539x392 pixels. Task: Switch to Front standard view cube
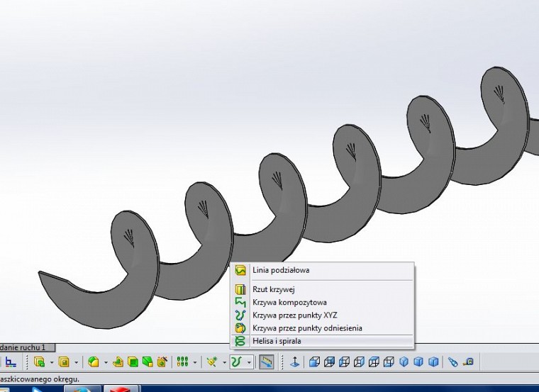click(x=314, y=362)
